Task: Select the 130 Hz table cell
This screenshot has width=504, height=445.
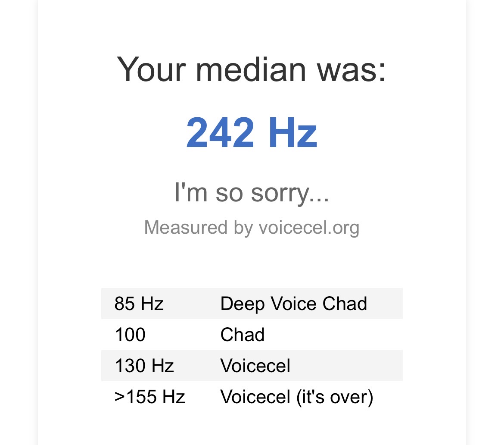Action: click(x=144, y=366)
